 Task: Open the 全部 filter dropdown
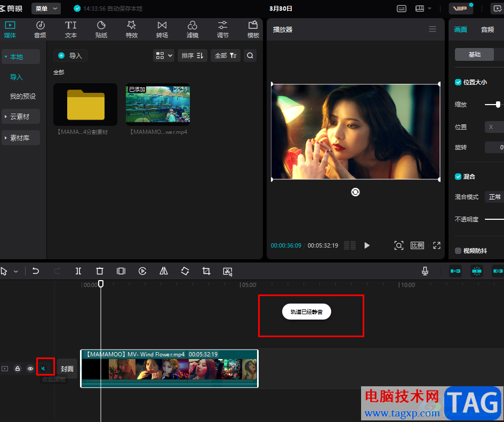coord(225,55)
